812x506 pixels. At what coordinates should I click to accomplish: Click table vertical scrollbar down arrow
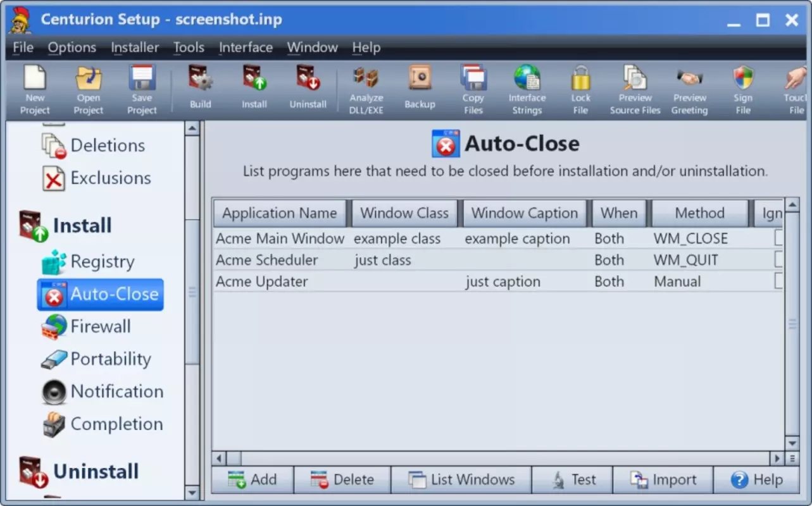[792, 443]
